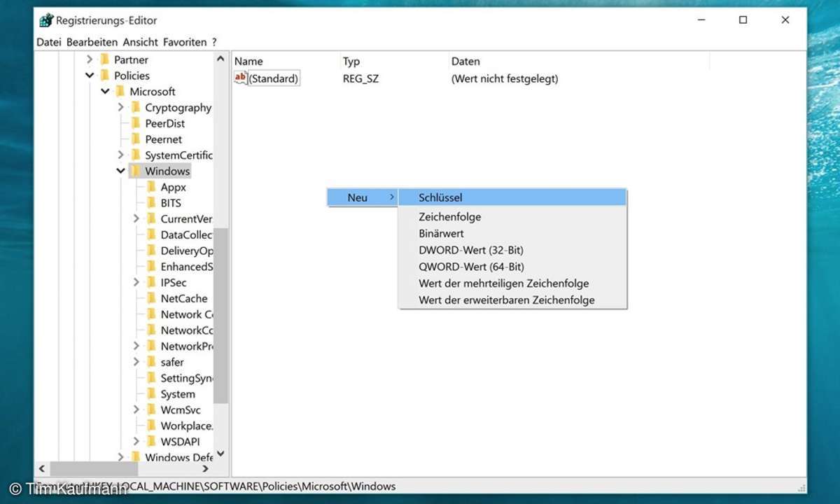
Task: Open the ? help menu
Action: click(x=214, y=42)
